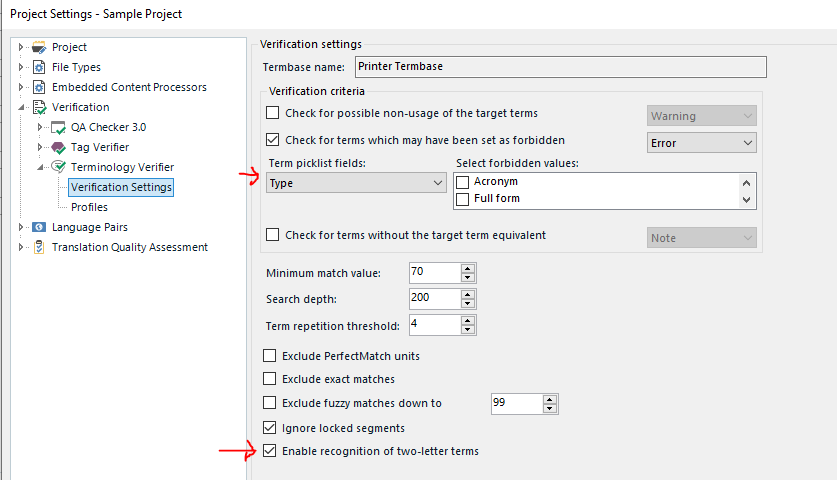
Task: Decrease Search depth with down arrow
Action: tap(468, 303)
